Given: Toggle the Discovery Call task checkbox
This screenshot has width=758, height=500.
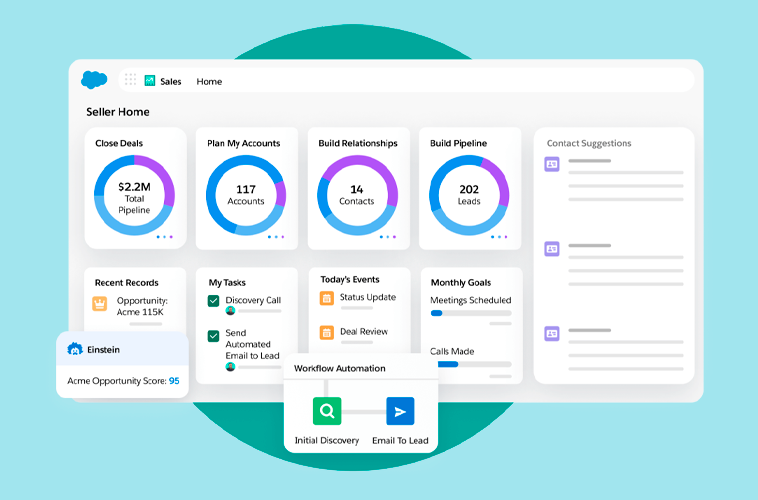Looking at the screenshot, I should [x=213, y=301].
